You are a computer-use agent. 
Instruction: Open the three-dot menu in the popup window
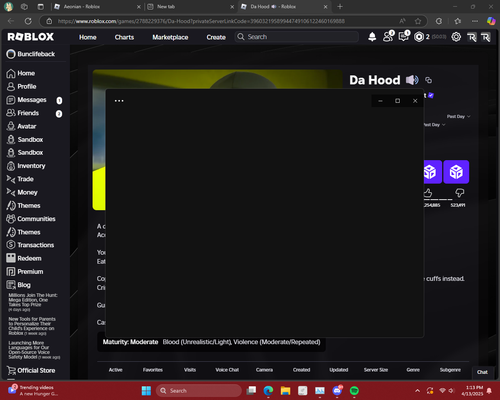pyautogui.click(x=119, y=101)
